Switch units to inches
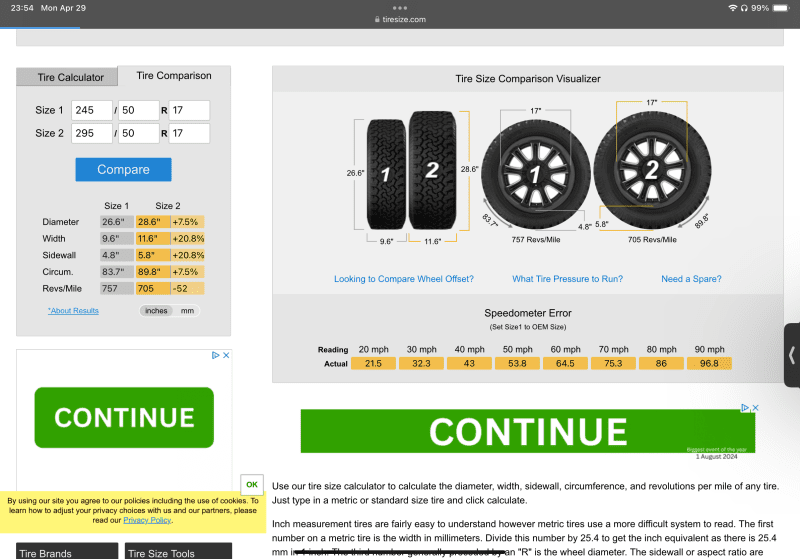800x559 pixels. point(156,311)
